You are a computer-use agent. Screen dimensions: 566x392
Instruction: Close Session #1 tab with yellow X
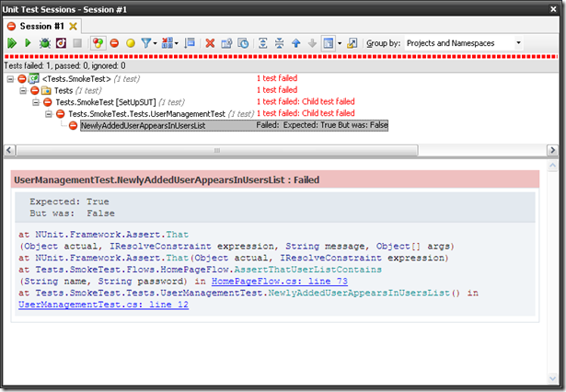(74, 27)
